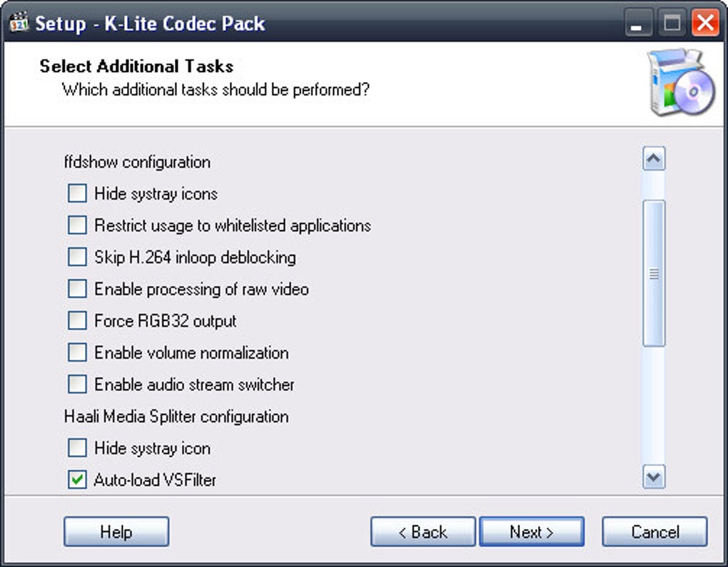Check Enable audio stream switcher
This screenshot has height=567, width=728.
pos(77,384)
